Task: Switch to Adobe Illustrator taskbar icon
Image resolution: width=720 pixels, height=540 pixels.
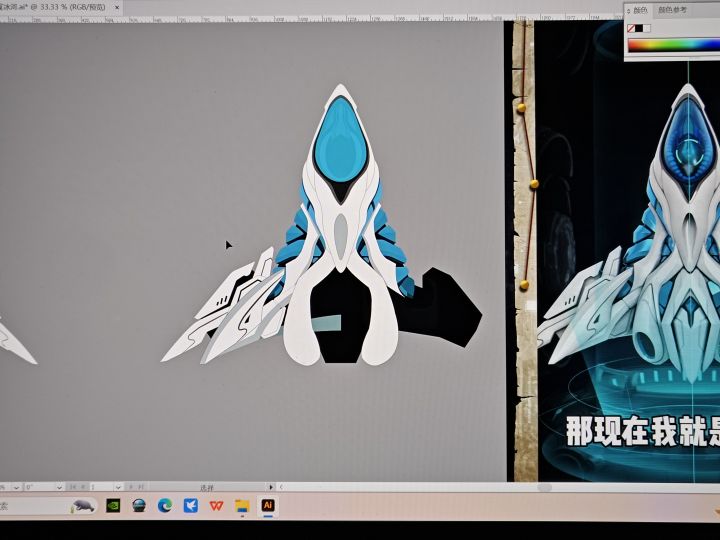Action: [268, 506]
